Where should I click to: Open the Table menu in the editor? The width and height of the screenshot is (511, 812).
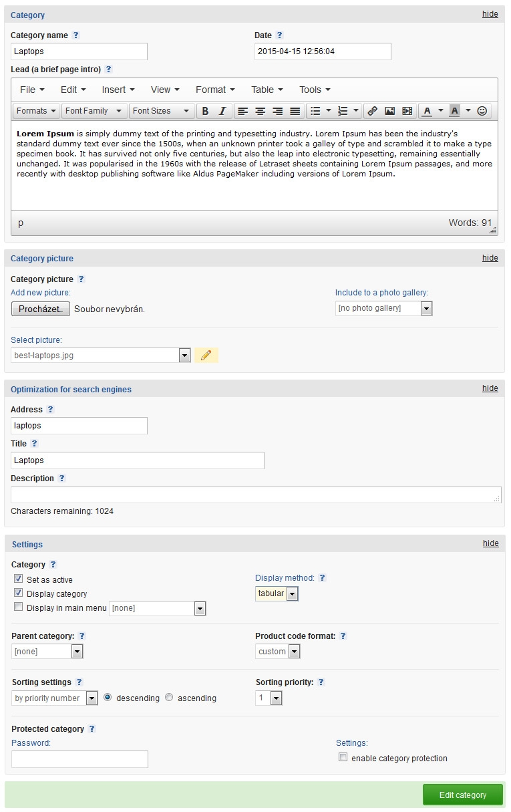267,90
